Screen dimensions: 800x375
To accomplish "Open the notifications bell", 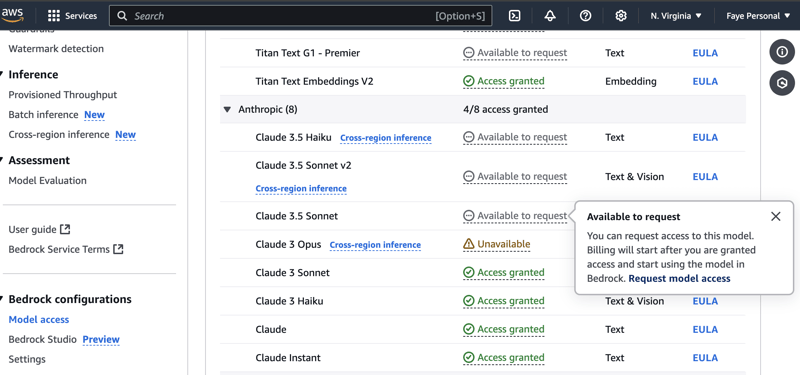I will pyautogui.click(x=550, y=16).
